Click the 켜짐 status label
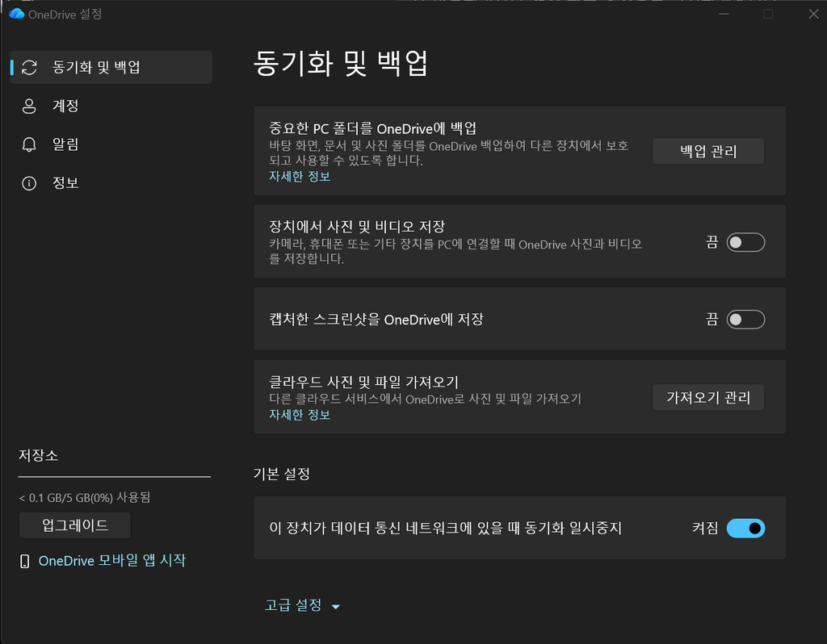The height and width of the screenshot is (644, 827). (705, 528)
